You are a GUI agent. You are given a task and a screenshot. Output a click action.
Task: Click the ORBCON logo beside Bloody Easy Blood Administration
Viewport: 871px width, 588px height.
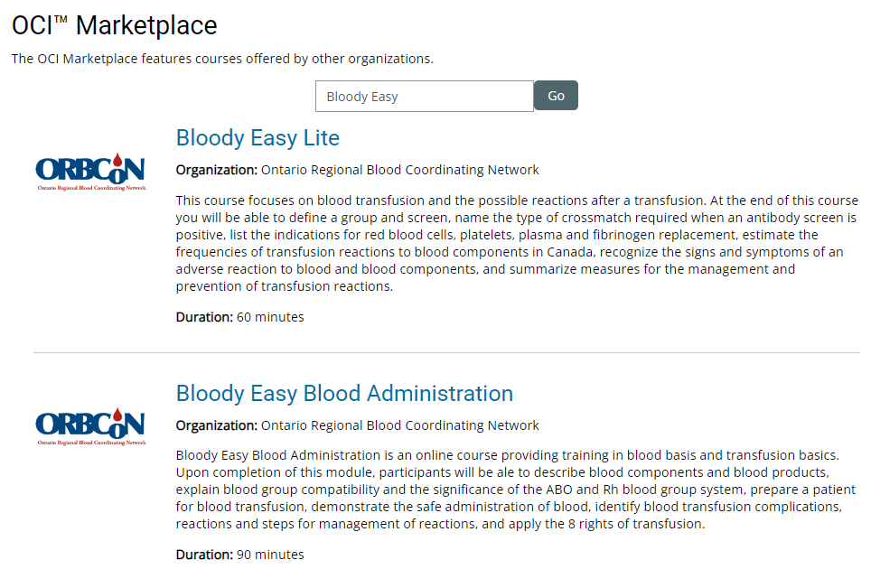point(90,426)
